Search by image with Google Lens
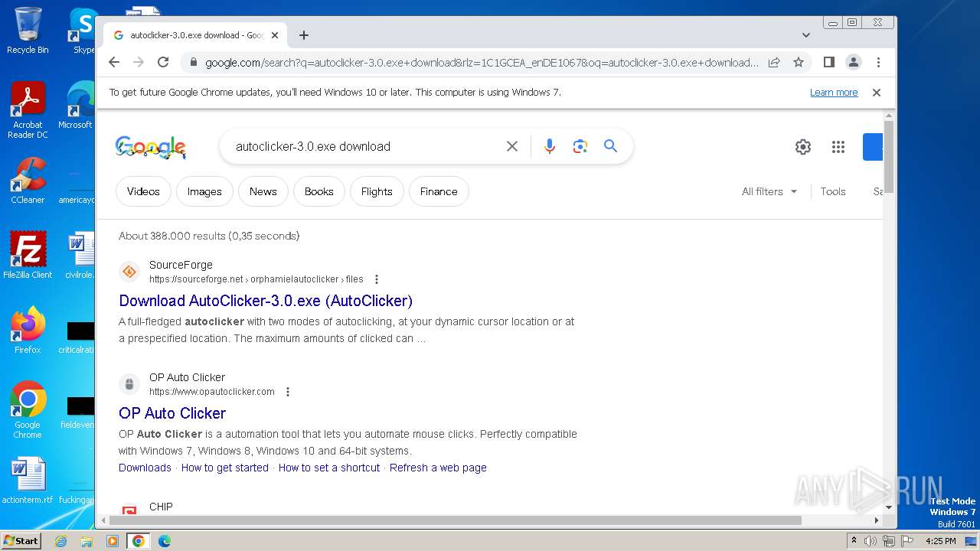The height and width of the screenshot is (551, 980). click(x=580, y=146)
